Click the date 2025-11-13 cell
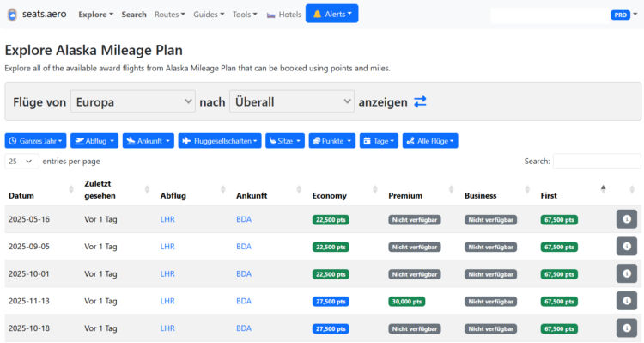This screenshot has width=644, height=343. pos(28,301)
